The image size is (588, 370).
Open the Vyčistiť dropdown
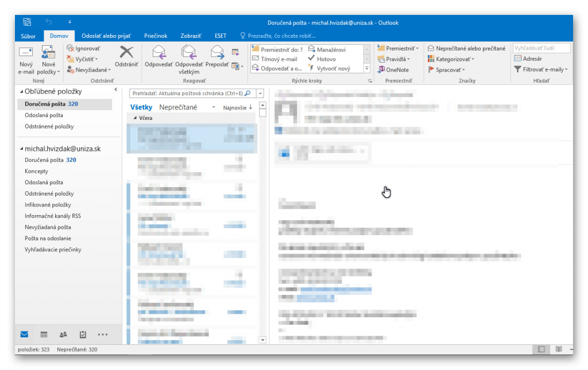(83, 59)
